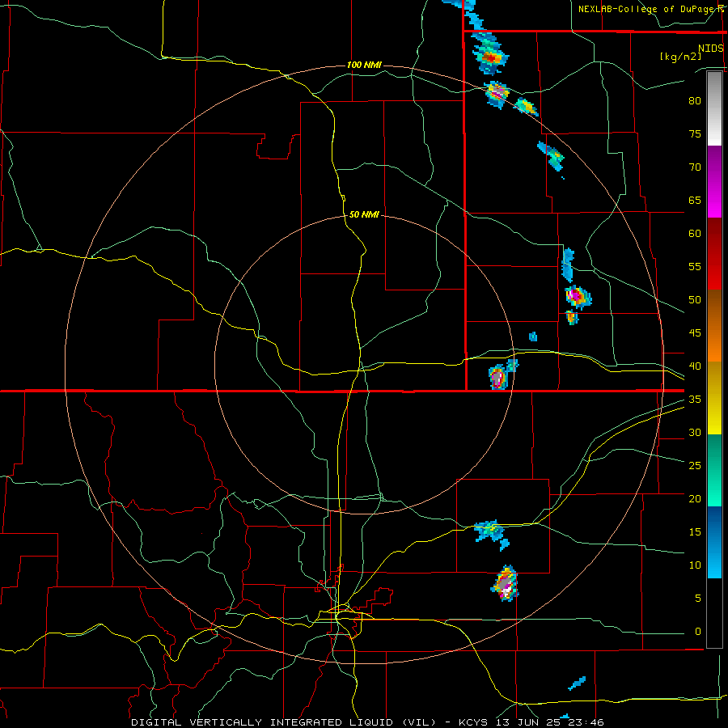The height and width of the screenshot is (728, 728).
Task: Click the legend value "75"
Action: [x=695, y=134]
